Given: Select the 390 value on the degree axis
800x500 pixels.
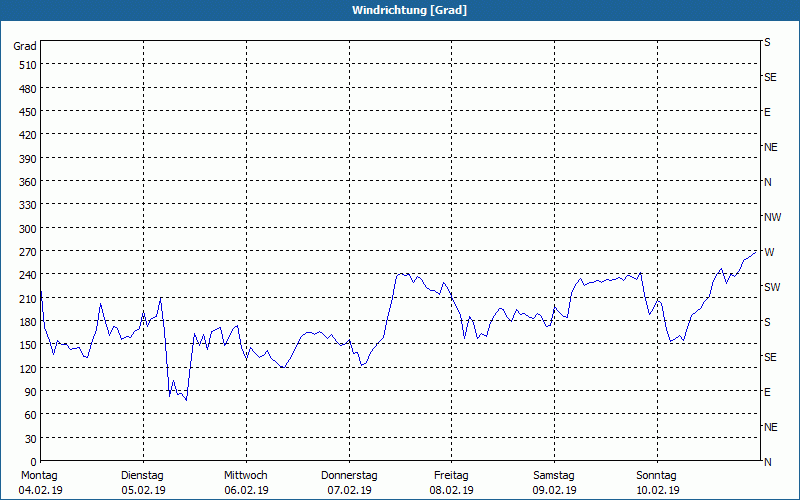Looking at the screenshot, I should coord(28,159).
